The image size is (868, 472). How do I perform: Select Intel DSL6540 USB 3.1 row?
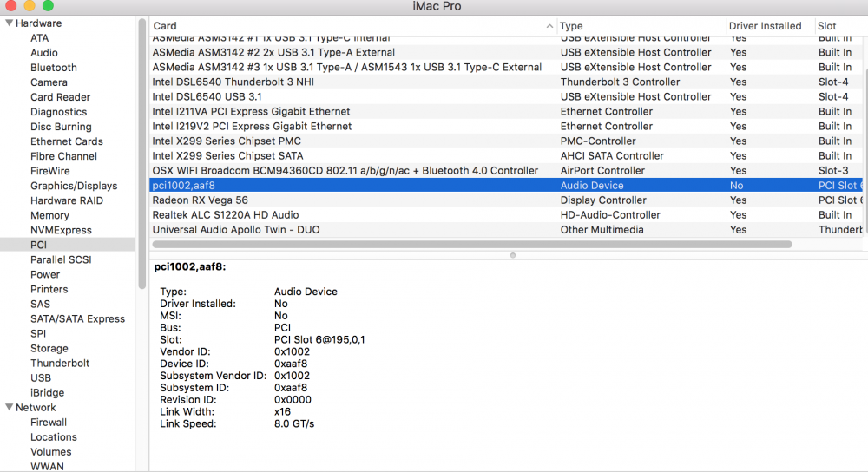[x=505, y=97]
